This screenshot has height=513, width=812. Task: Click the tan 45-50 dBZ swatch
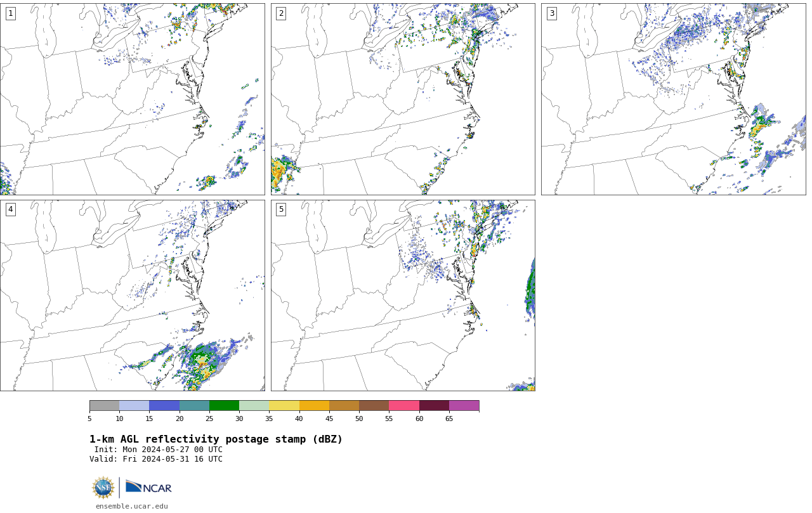point(344,406)
